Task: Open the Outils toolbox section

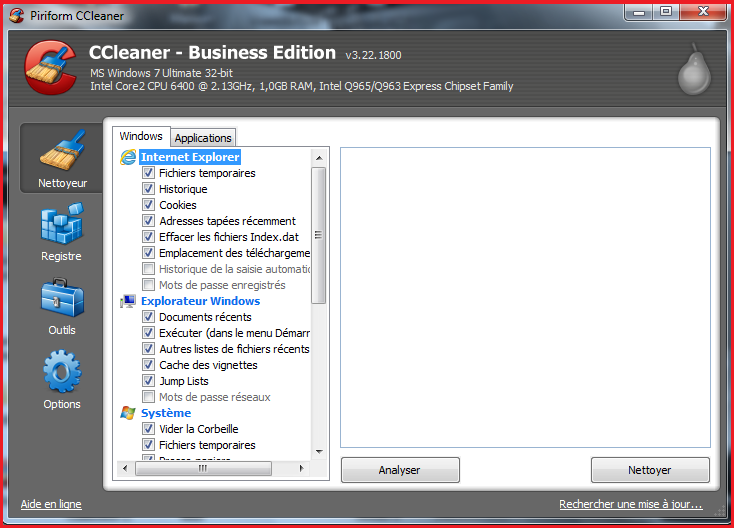Action: 62,306
